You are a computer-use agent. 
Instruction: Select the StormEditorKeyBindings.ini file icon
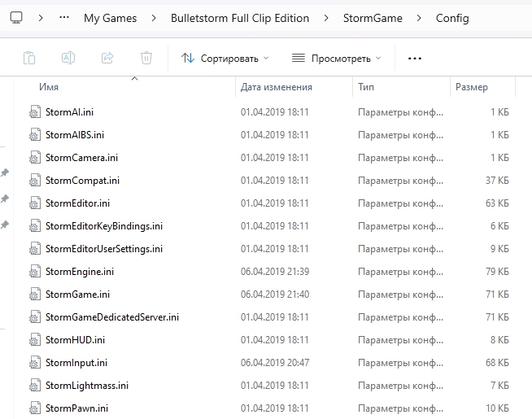pyautogui.click(x=35, y=225)
